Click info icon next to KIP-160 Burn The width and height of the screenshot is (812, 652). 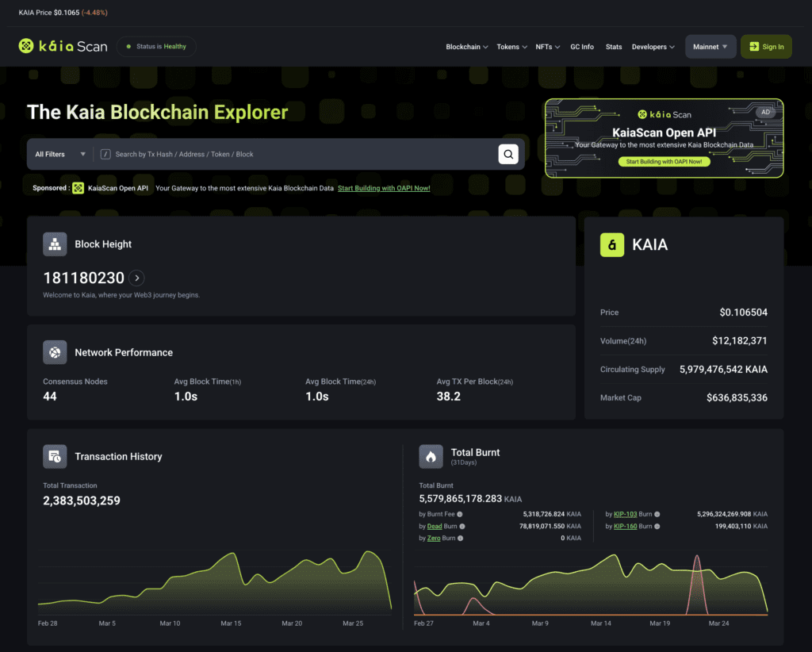[x=657, y=526]
